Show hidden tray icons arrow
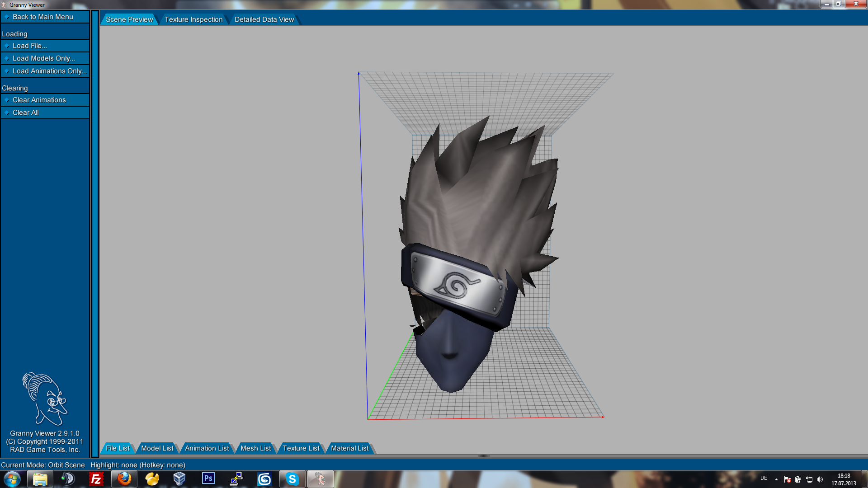The width and height of the screenshot is (868, 488). (x=776, y=479)
